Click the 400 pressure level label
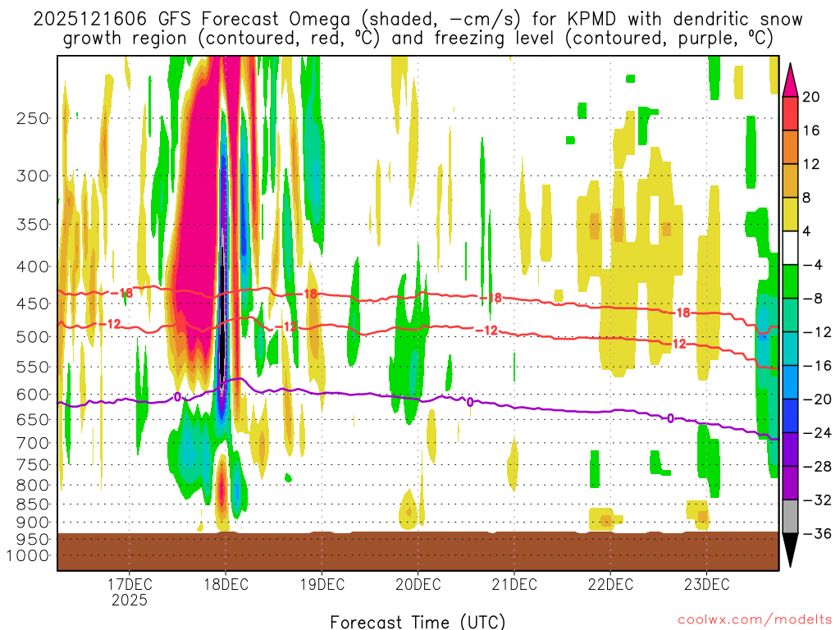Image resolution: width=840 pixels, height=630 pixels. pyautogui.click(x=33, y=267)
